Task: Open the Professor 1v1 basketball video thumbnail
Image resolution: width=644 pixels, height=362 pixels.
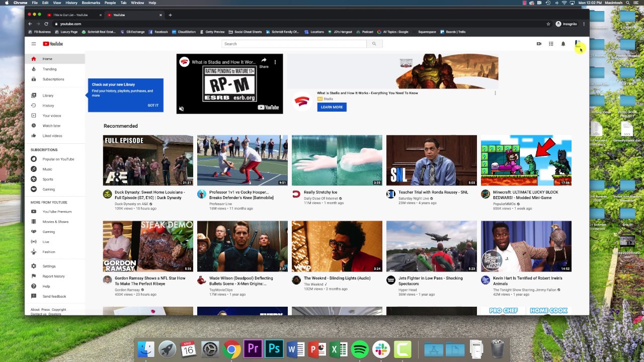Action: tap(243, 160)
